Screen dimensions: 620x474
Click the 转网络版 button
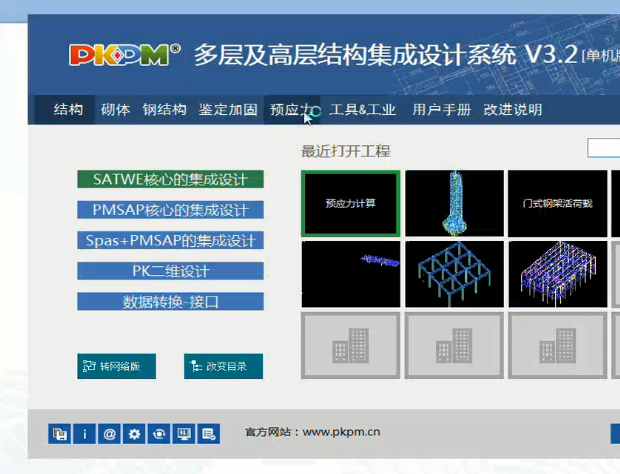point(117,366)
